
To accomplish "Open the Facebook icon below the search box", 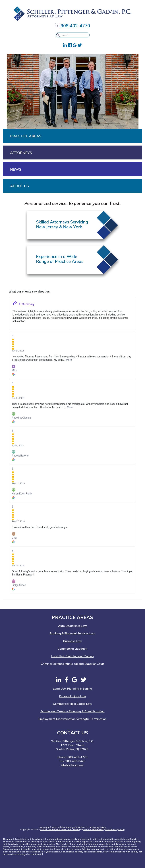I will 70,45.
